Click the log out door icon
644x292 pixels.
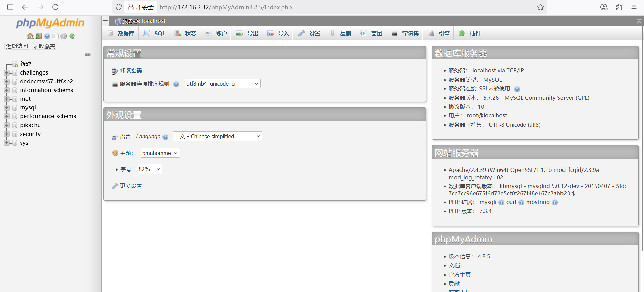tap(39, 36)
